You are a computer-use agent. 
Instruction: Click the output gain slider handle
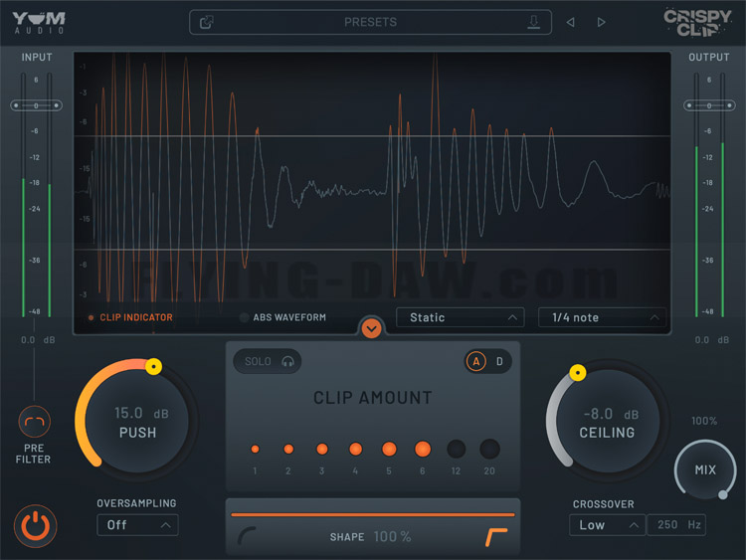point(709,105)
